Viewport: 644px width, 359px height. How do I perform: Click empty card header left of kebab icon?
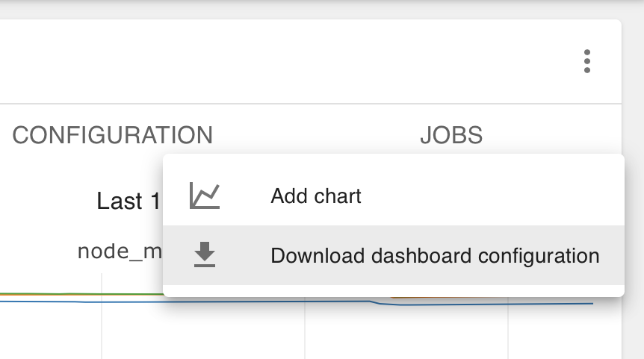(288, 61)
